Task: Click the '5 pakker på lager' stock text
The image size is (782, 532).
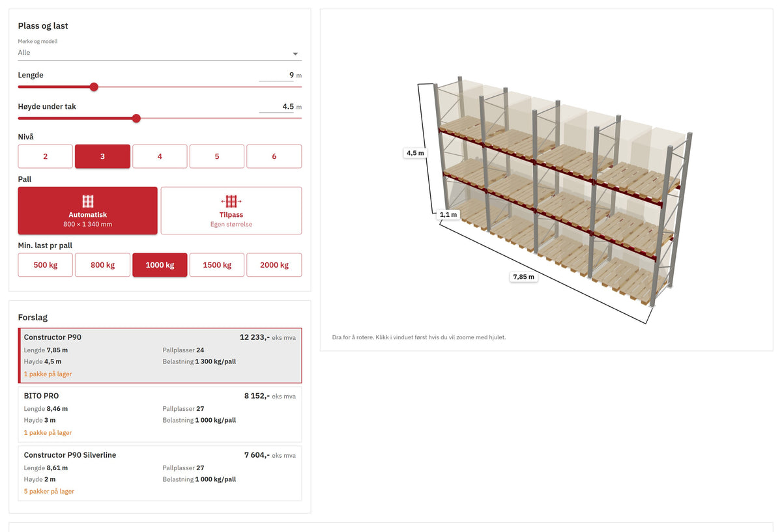Action: (x=49, y=492)
